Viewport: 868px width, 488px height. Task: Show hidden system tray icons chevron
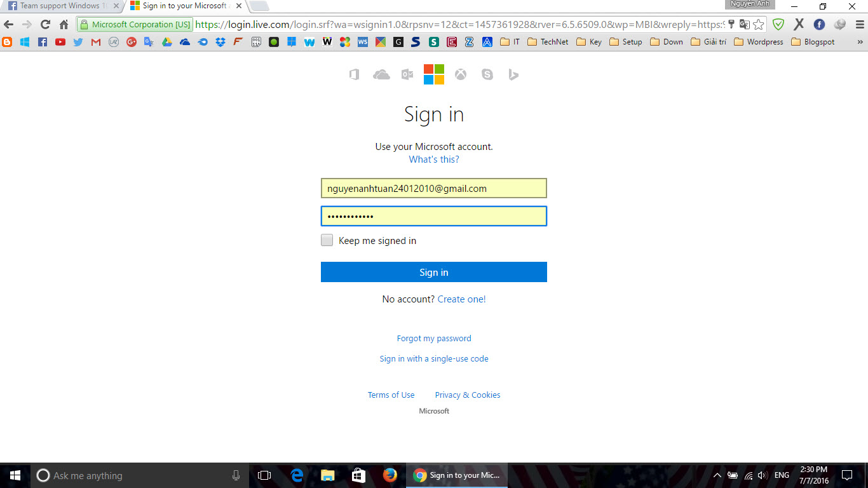click(x=717, y=475)
